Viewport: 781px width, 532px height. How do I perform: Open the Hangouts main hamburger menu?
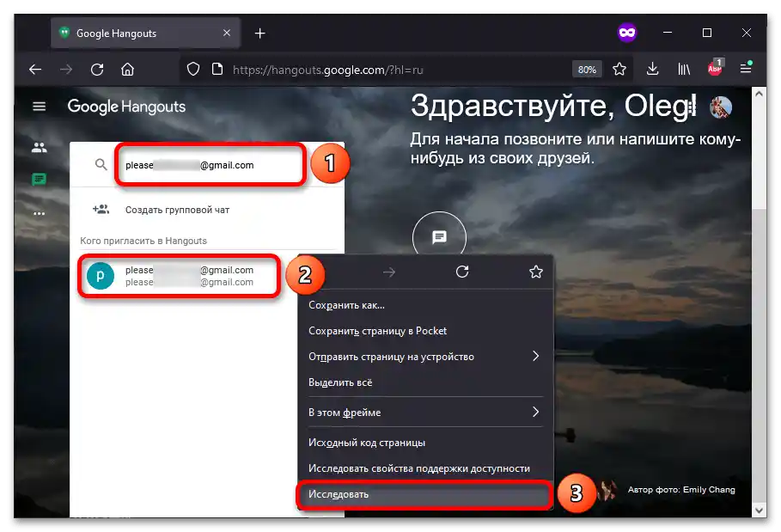[39, 107]
